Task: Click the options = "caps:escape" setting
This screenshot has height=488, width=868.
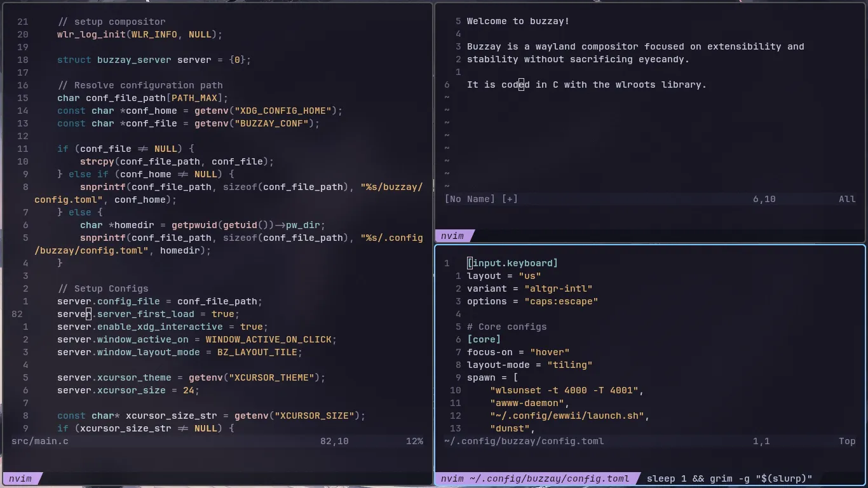Action: coord(532,301)
